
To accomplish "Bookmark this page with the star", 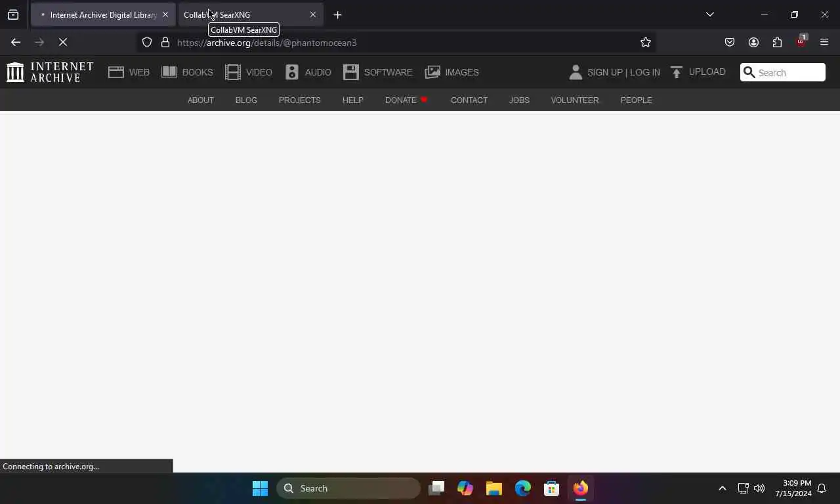I will 646,42.
